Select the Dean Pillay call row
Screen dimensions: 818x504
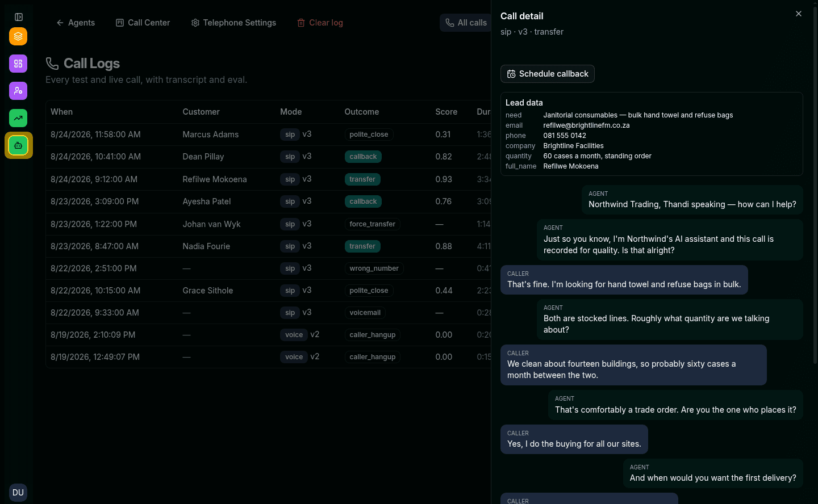(x=268, y=157)
